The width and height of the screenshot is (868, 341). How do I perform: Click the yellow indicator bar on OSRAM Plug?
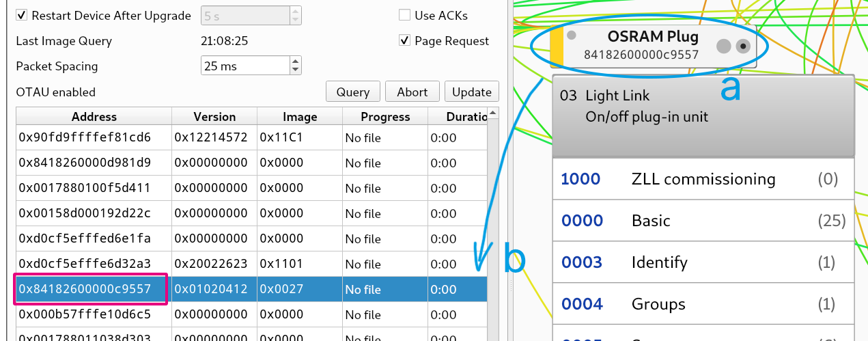click(557, 48)
